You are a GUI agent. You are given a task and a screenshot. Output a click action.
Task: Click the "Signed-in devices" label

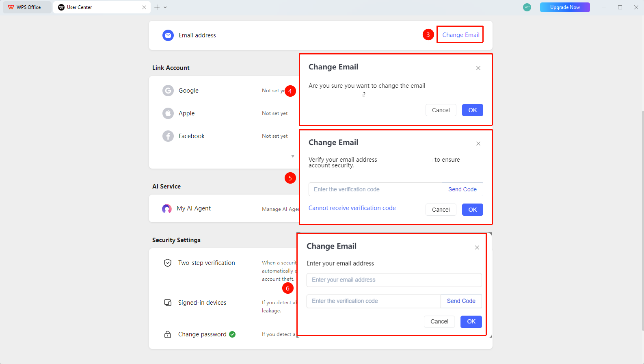(x=202, y=303)
